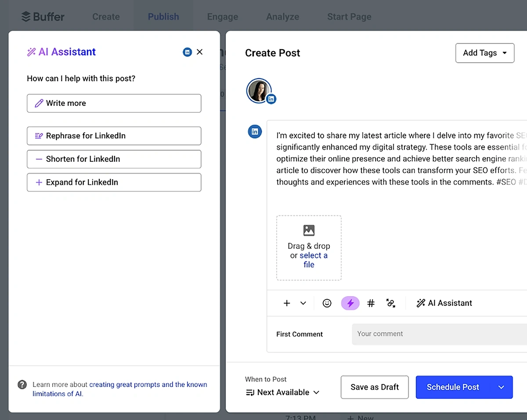The image size is (527, 420).
Task: Click into the post text area
Action: 401,159
